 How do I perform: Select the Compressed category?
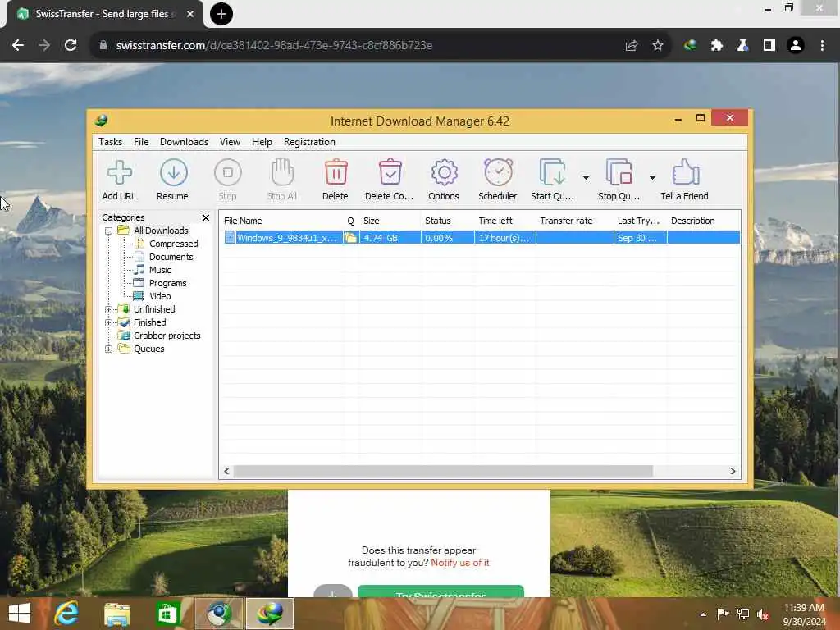click(x=173, y=244)
